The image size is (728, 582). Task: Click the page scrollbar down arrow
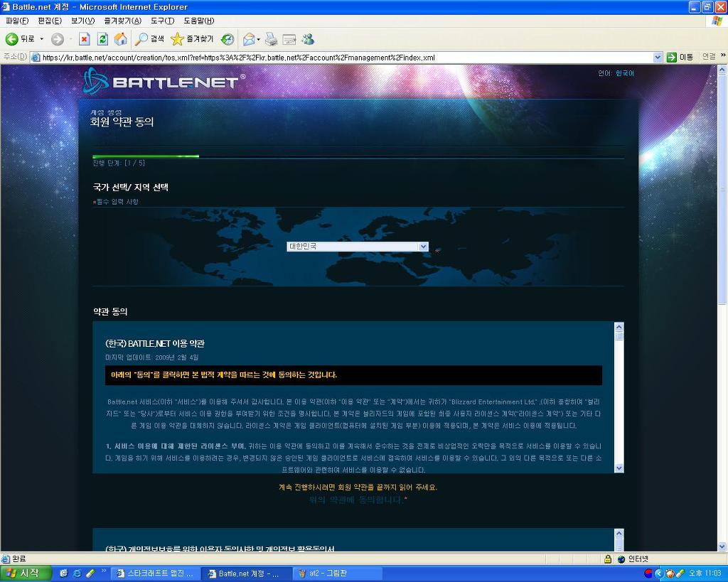pyautogui.click(x=722, y=546)
